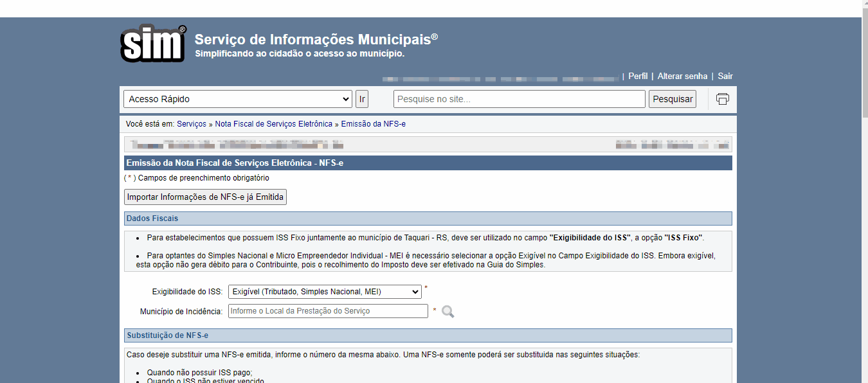Click the Pesquisar button
This screenshot has width=868, height=383.
point(673,99)
